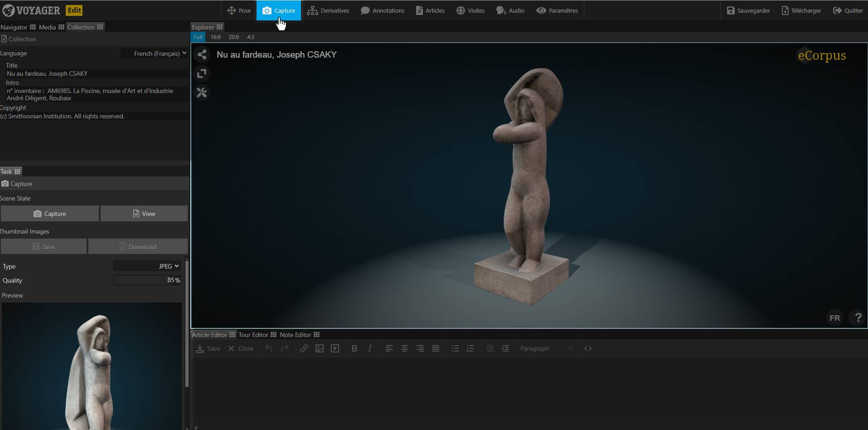Image resolution: width=868 pixels, height=430 pixels.
Task: Toggle italic formatting
Action: [370, 348]
